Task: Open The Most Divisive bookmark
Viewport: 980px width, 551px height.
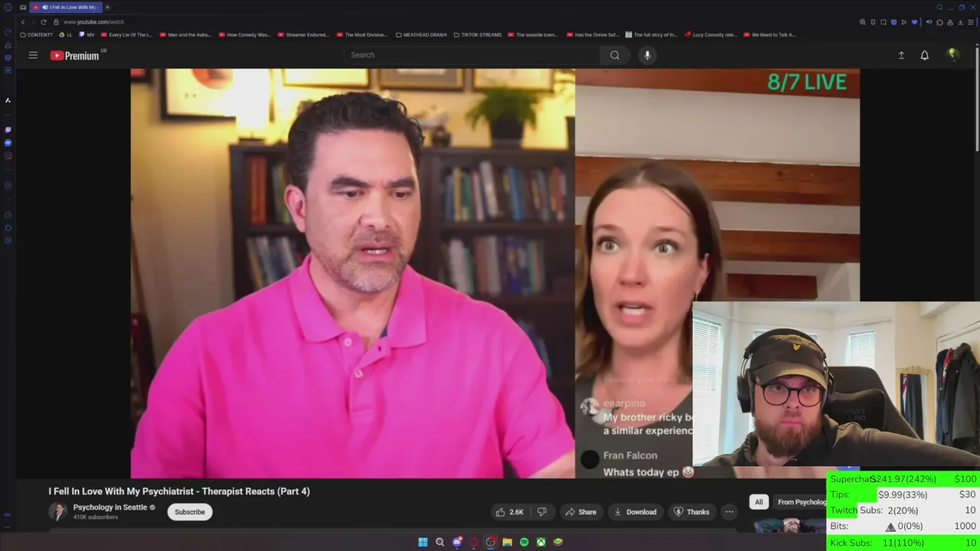Action: click(362, 34)
